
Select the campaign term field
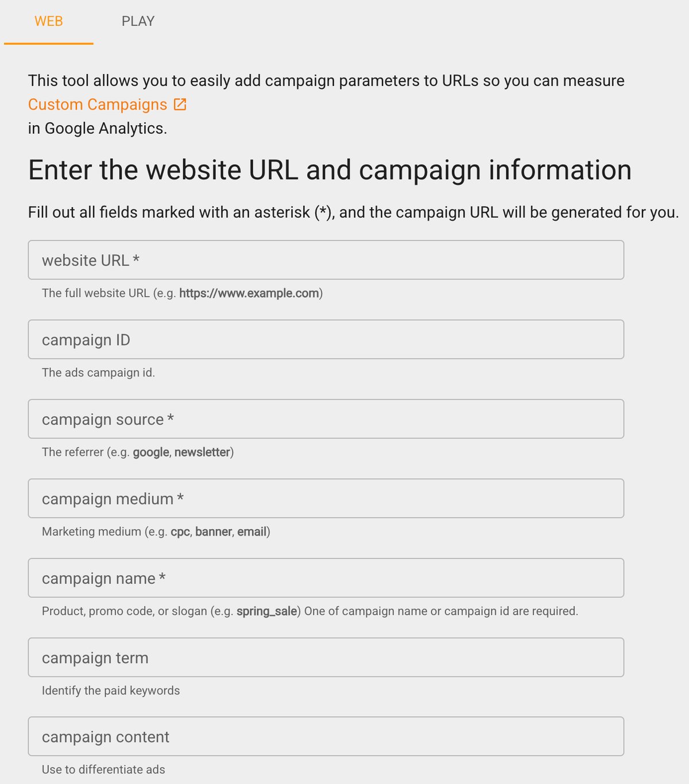coord(326,657)
